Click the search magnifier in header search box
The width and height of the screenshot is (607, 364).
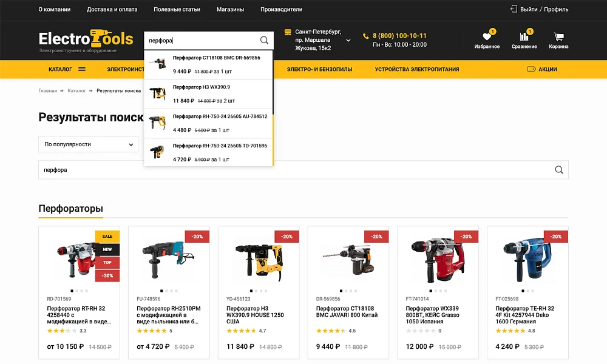tap(264, 40)
